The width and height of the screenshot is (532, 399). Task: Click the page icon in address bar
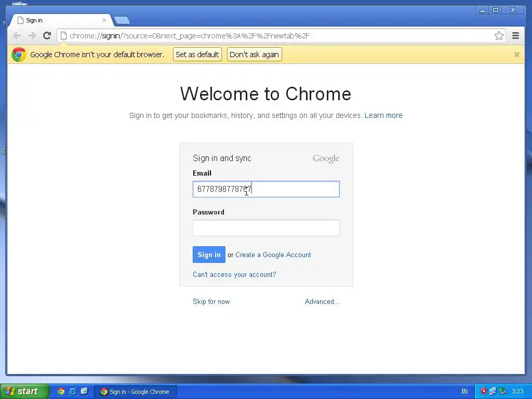pyautogui.click(x=63, y=36)
